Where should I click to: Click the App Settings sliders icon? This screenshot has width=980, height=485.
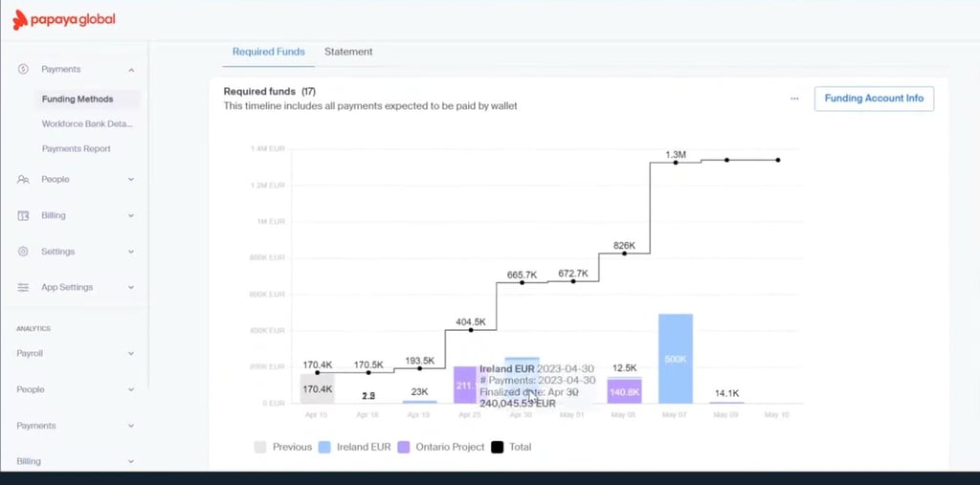coord(23,288)
